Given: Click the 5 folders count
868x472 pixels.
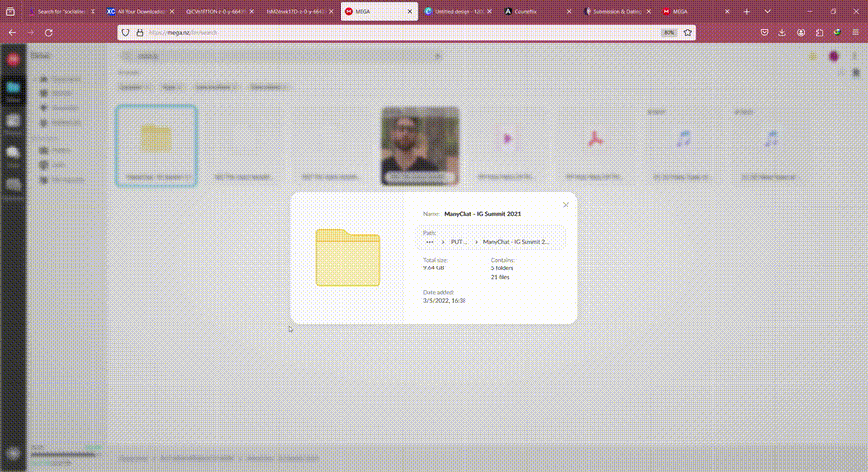Looking at the screenshot, I should (x=502, y=268).
